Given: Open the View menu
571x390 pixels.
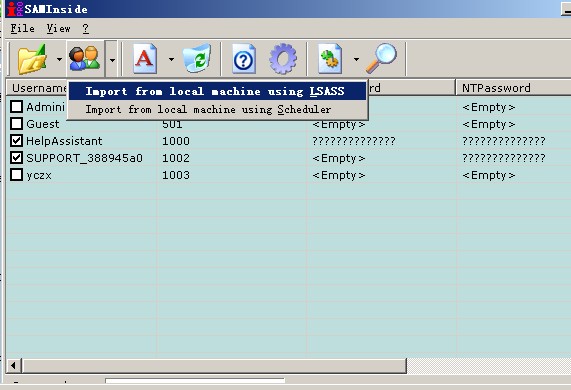Looking at the screenshot, I should point(58,28).
